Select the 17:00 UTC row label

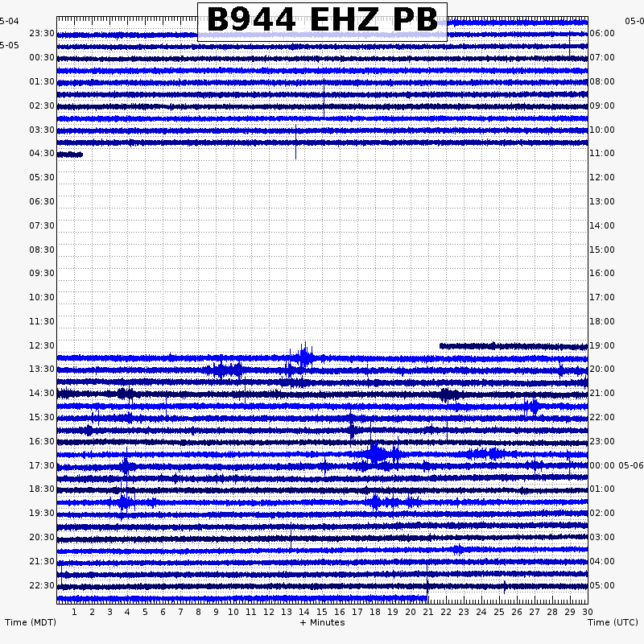602,297
